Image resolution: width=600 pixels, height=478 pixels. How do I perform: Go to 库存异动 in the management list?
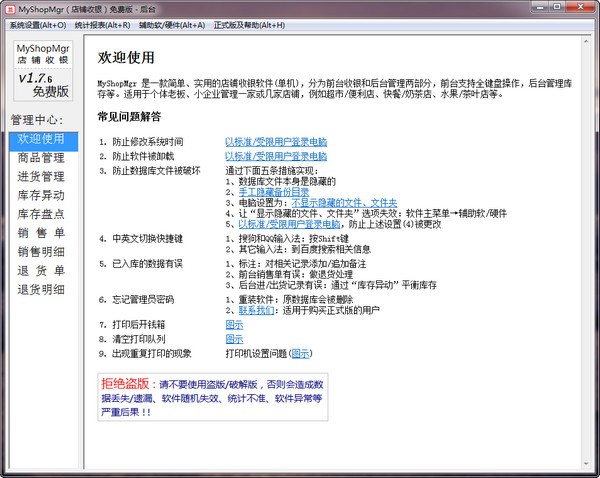tap(41, 196)
